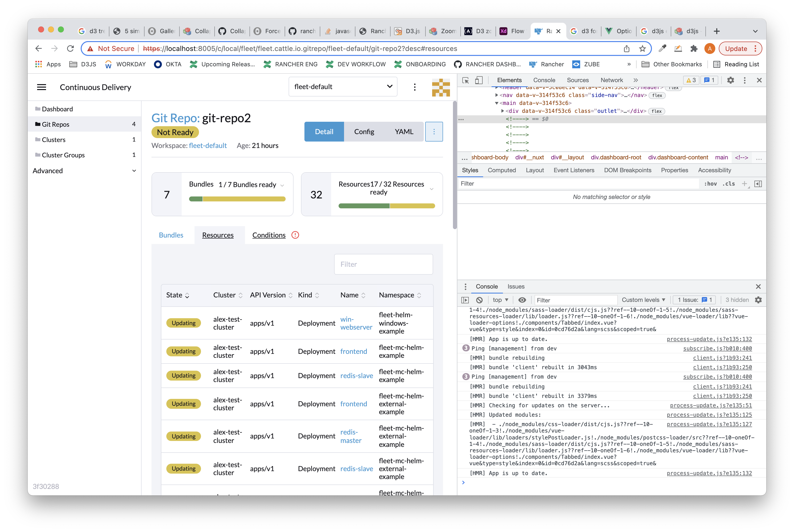Open the kebab menu beside the workspace selector

point(415,87)
